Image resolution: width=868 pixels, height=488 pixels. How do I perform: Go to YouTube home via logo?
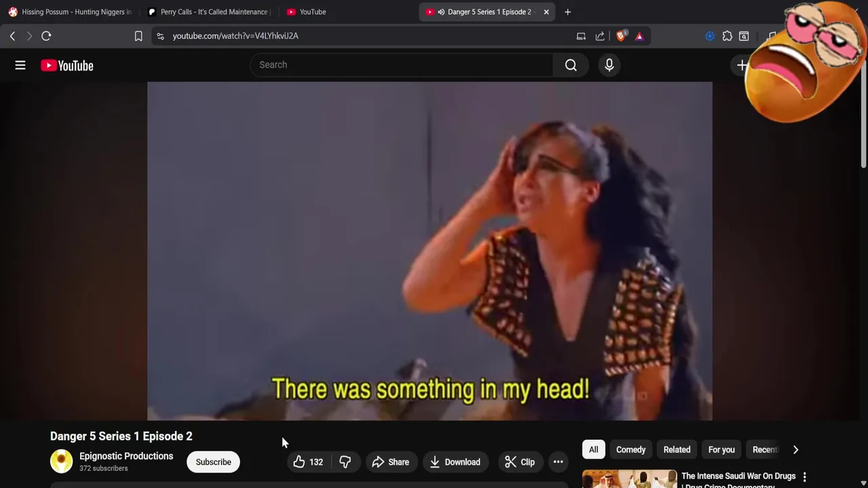click(x=67, y=65)
